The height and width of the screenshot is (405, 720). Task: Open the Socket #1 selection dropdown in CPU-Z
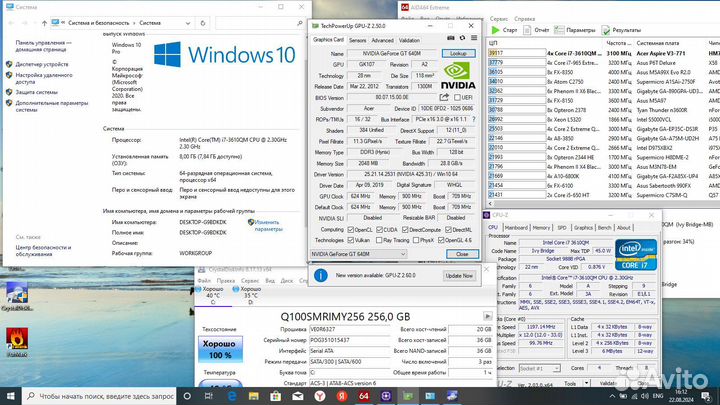pos(540,368)
